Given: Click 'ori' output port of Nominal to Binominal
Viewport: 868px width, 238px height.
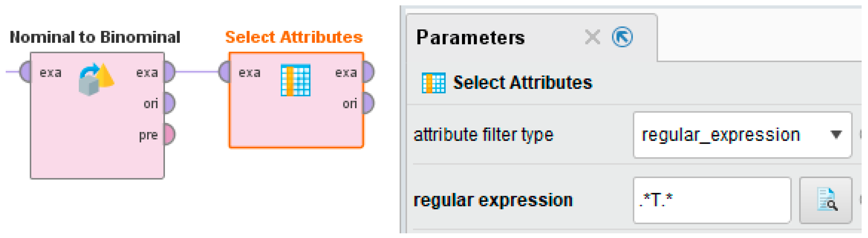Looking at the screenshot, I should click(x=170, y=103).
